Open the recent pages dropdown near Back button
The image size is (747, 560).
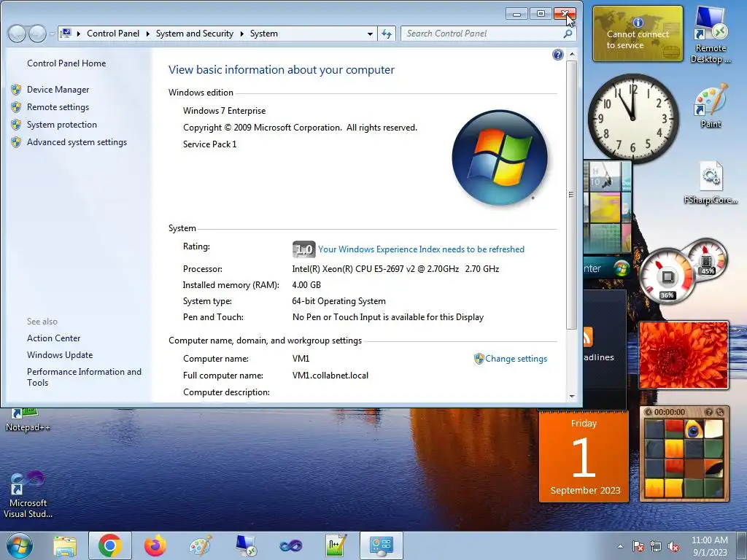pyautogui.click(x=52, y=34)
